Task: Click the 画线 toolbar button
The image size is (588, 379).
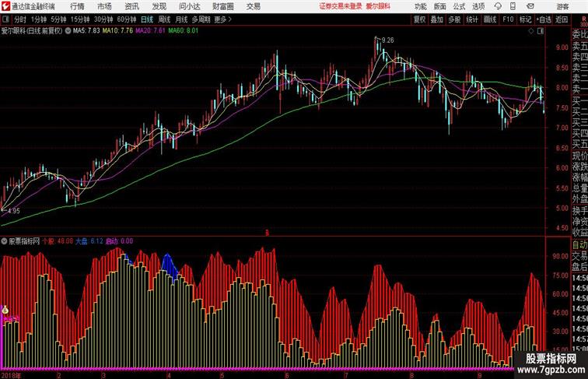Action: tap(490, 19)
